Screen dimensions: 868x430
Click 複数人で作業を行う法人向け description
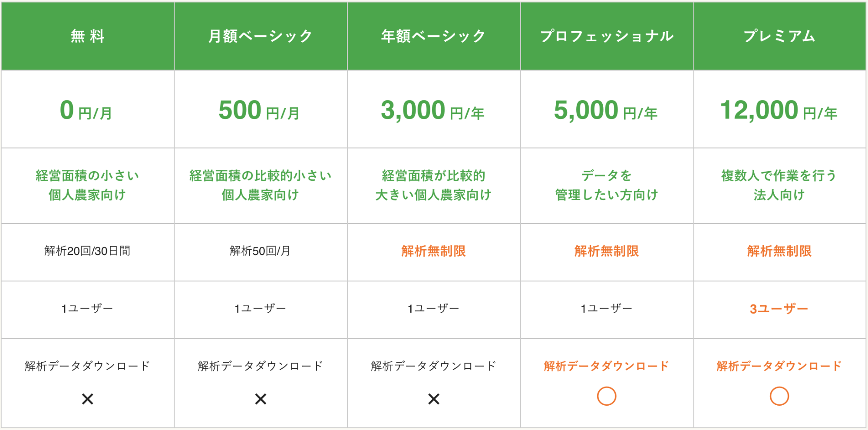779,185
